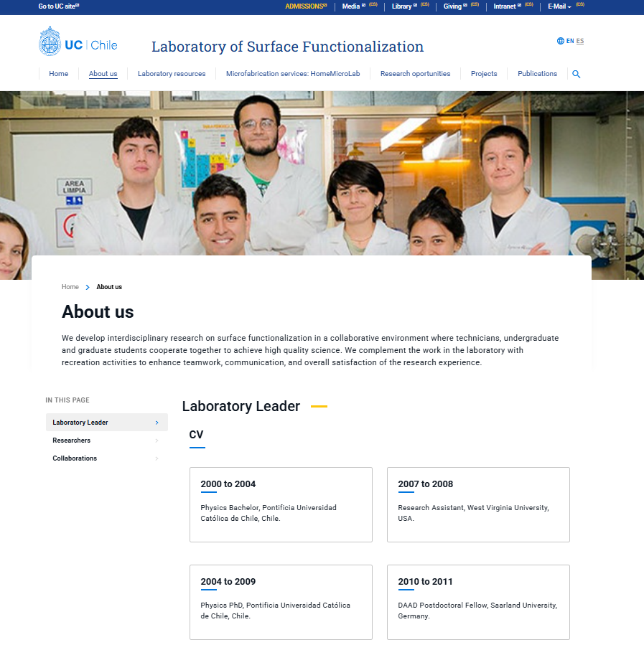Open Microfabrication services: HomeMicroLab
The height and width of the screenshot is (650, 644).
(293, 74)
